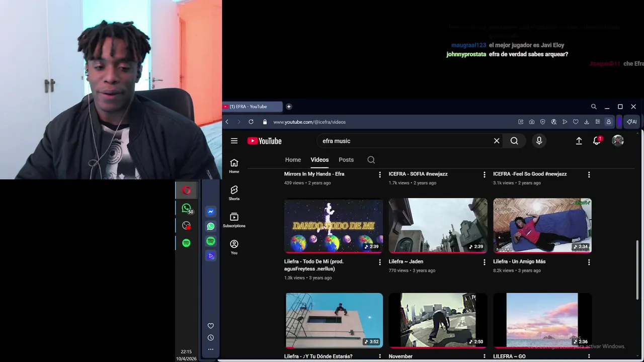644x362 pixels.
Task: Open Subscriptions in YouTube mini sidebar
Action: pyautogui.click(x=234, y=220)
